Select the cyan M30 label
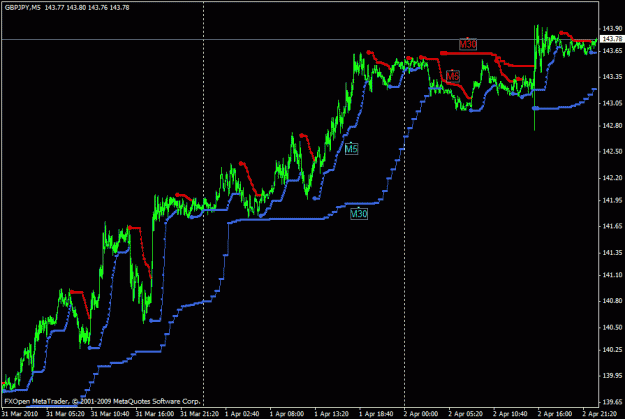 (359, 214)
